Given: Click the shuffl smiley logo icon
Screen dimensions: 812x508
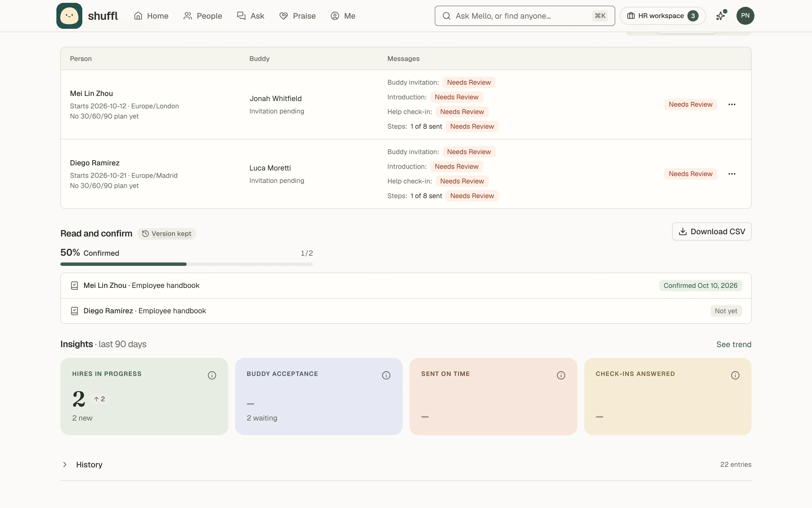Looking at the screenshot, I should [69, 16].
